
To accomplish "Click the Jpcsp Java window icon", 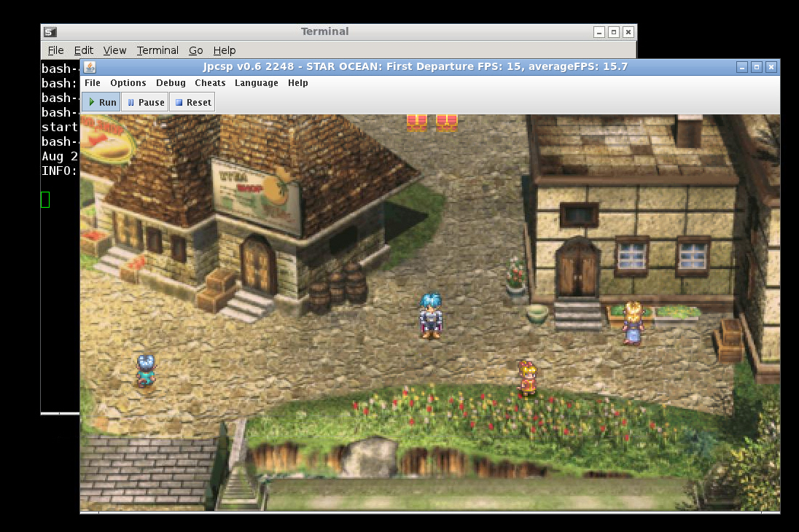I will click(90, 67).
